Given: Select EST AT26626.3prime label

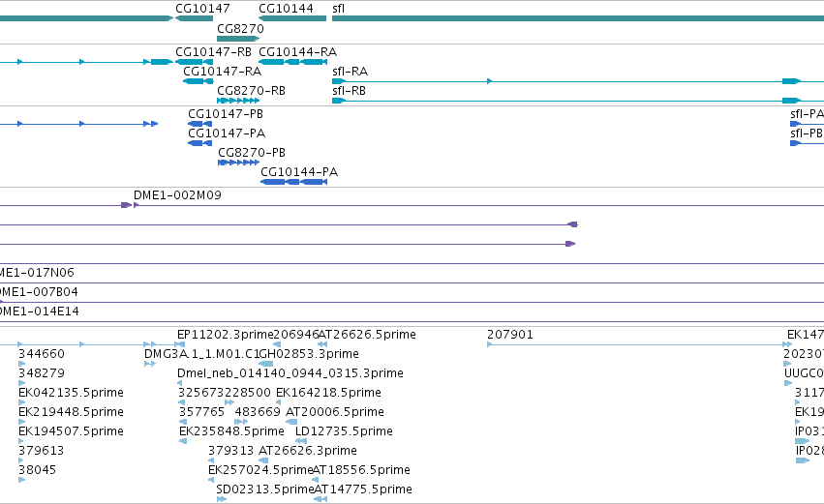Looking at the screenshot, I should click(308, 451).
